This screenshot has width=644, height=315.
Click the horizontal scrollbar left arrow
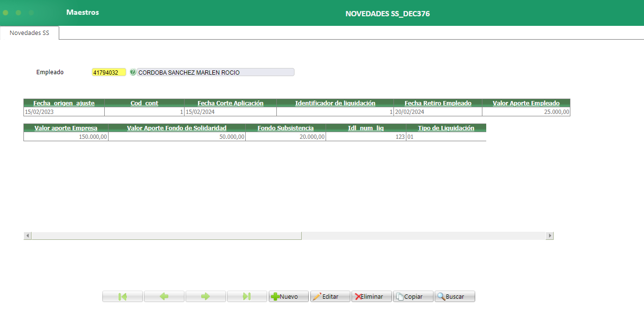pos(27,236)
